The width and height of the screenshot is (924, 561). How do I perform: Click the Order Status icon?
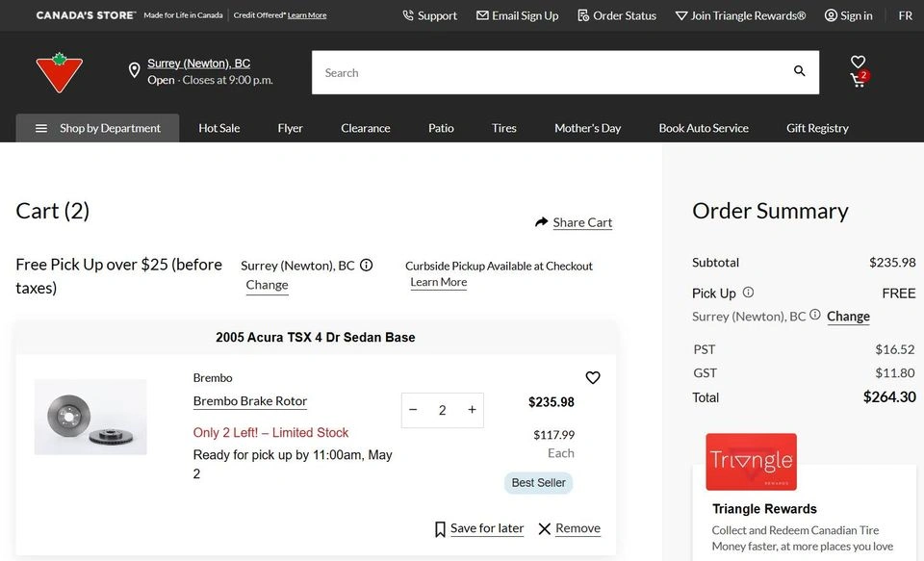click(x=583, y=15)
